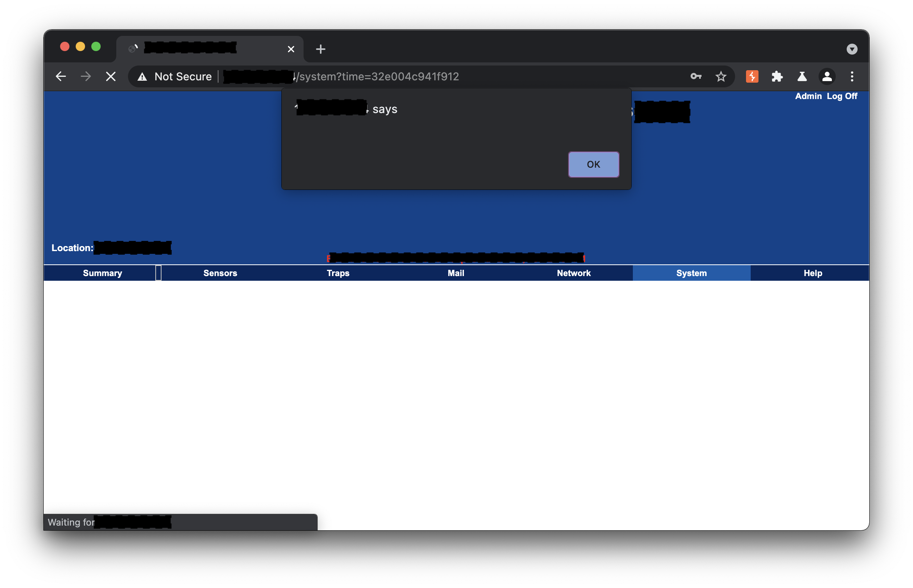Open a new browser tab
This screenshot has height=588, width=913.
(320, 49)
